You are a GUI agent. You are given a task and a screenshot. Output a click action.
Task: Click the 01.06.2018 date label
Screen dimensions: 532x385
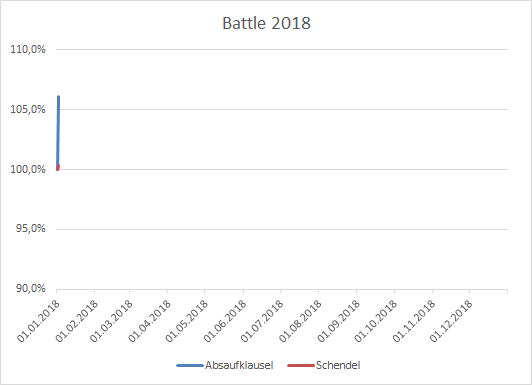(x=225, y=321)
